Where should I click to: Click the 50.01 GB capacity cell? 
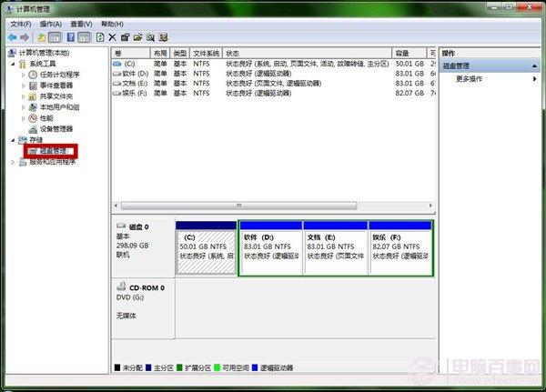click(x=409, y=64)
